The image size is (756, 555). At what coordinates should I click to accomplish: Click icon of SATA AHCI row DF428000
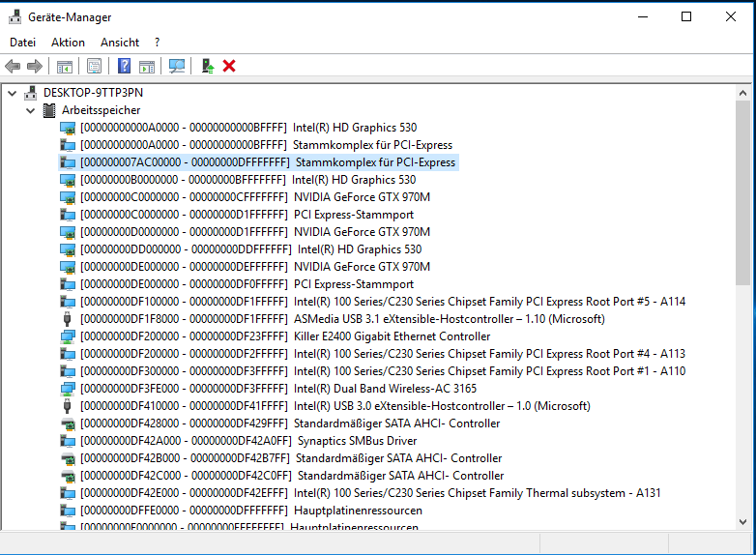click(x=68, y=424)
